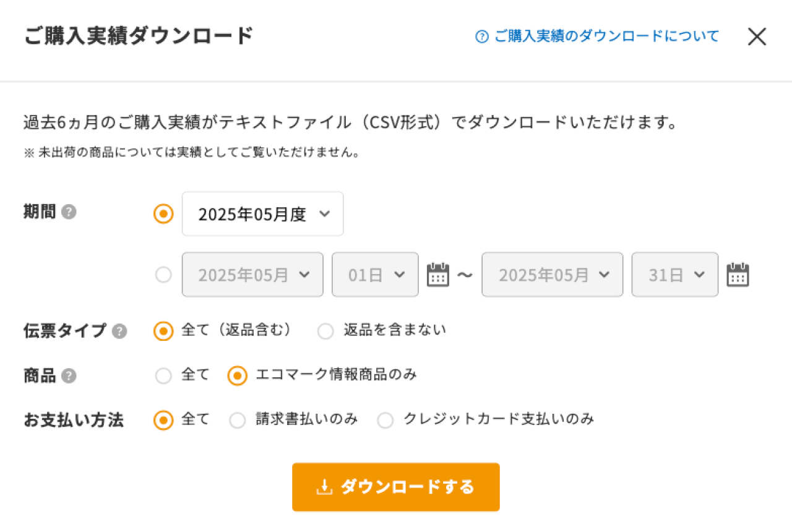Screen dimensions: 792x532
Task: Open the start date calendar icon
Action: 438,275
